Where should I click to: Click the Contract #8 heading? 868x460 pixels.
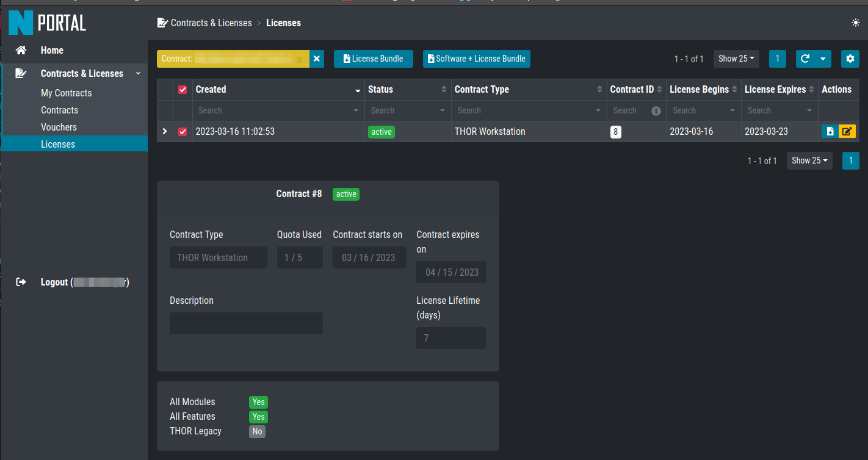pos(299,193)
